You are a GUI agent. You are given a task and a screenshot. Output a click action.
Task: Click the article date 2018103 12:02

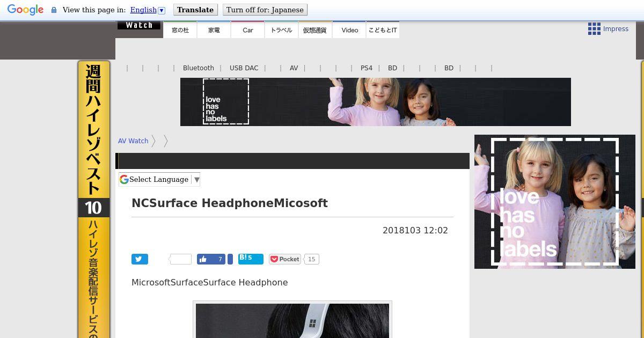pyautogui.click(x=415, y=230)
